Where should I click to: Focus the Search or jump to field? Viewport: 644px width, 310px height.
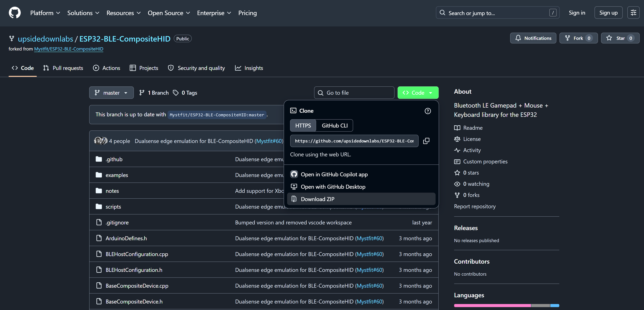pos(497,13)
